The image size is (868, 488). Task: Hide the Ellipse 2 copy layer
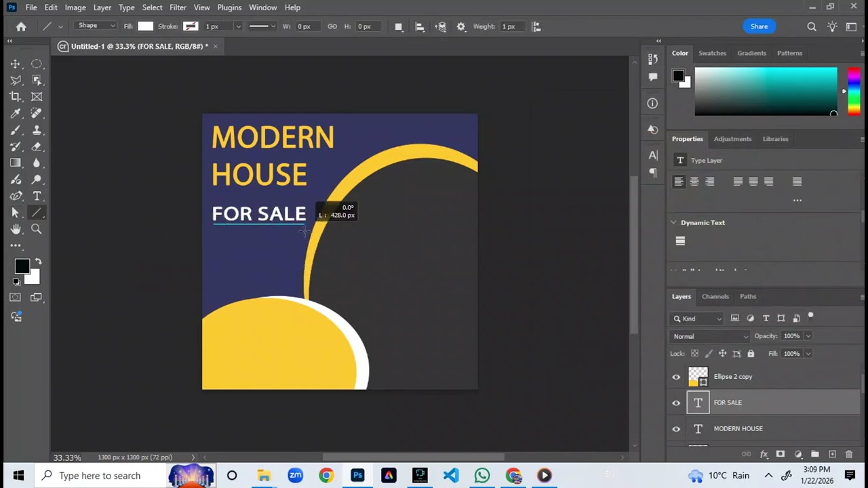click(x=676, y=377)
